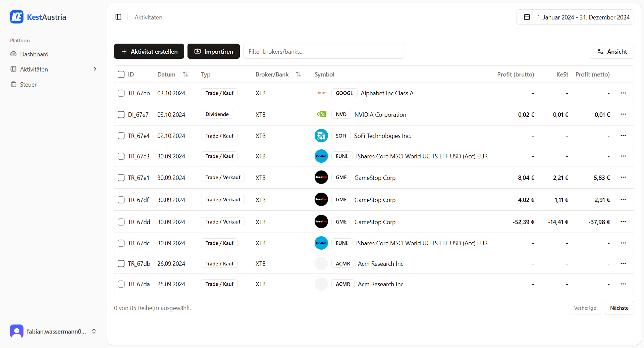
Task: Click the NVD symbol badge
Action: 341,114
